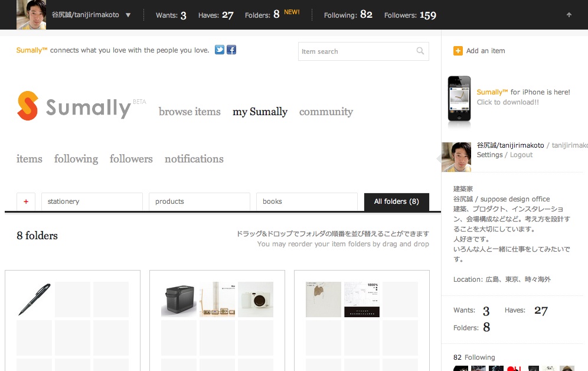Switch to the items tab
Viewport: 588px width, 371px height.
point(30,159)
